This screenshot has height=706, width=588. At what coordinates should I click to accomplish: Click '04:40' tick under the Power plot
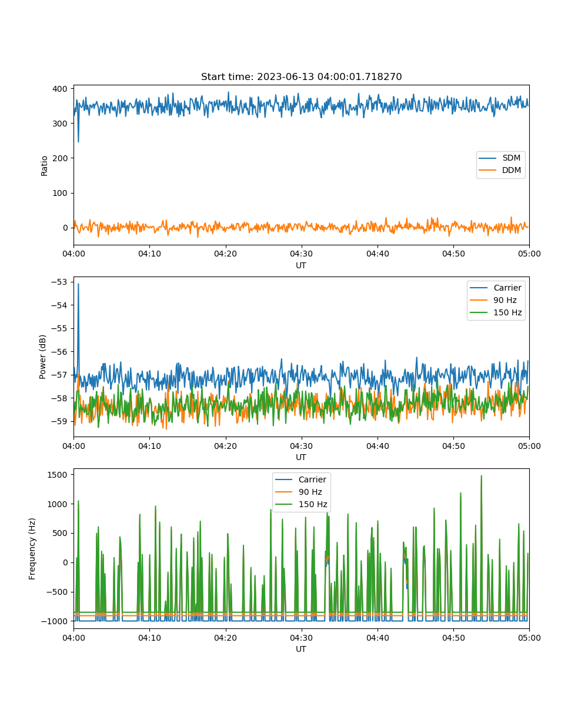(377, 445)
